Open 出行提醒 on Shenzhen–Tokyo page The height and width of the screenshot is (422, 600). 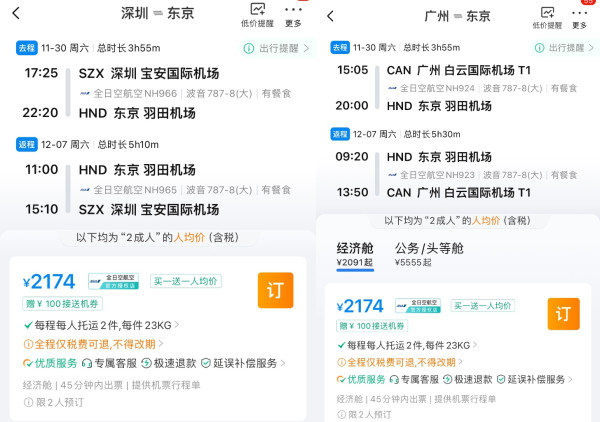click(x=278, y=49)
